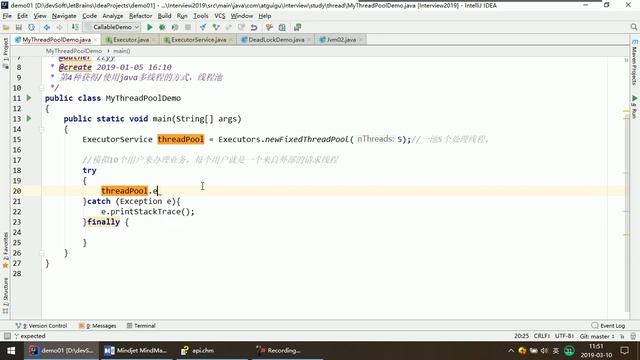Open the UTF-8 encoding selector

[x=565, y=336]
